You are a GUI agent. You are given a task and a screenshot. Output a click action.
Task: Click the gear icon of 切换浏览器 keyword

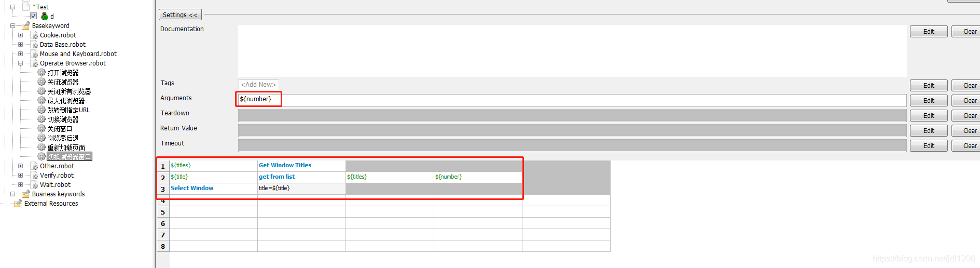click(42, 119)
